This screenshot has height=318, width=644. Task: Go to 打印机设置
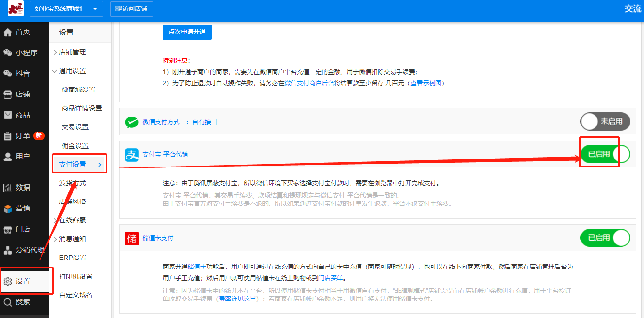point(76,276)
